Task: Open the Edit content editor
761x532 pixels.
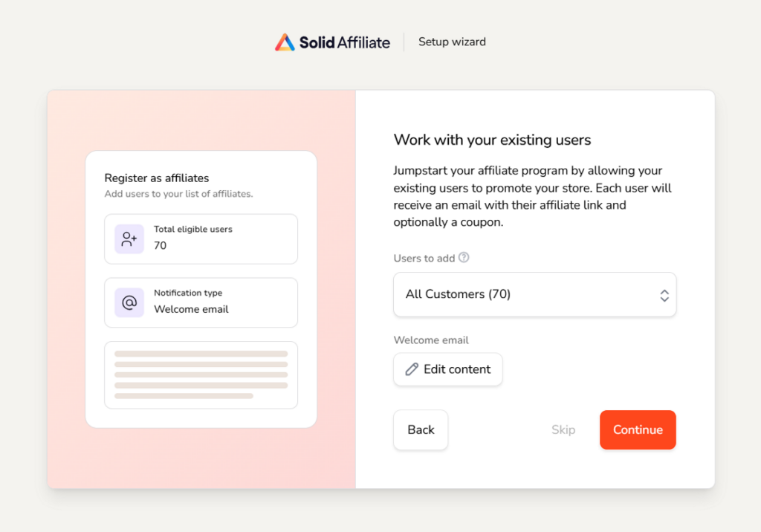Action: tap(447, 369)
